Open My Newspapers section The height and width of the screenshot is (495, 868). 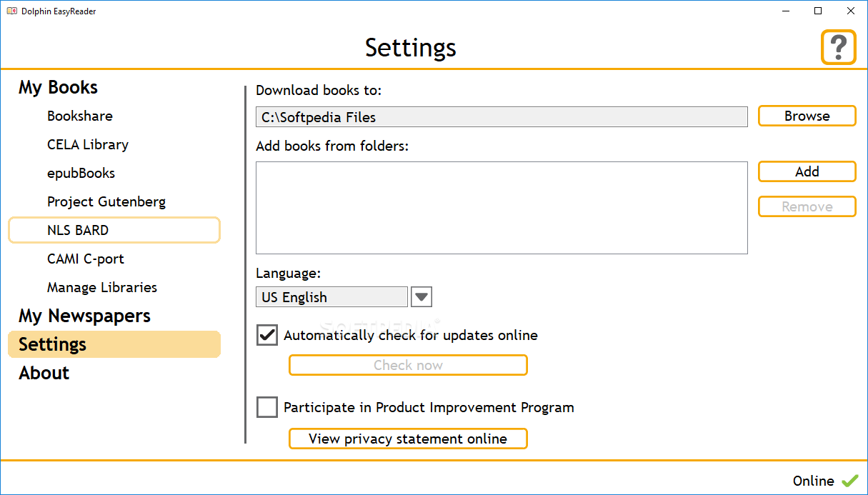coord(84,316)
